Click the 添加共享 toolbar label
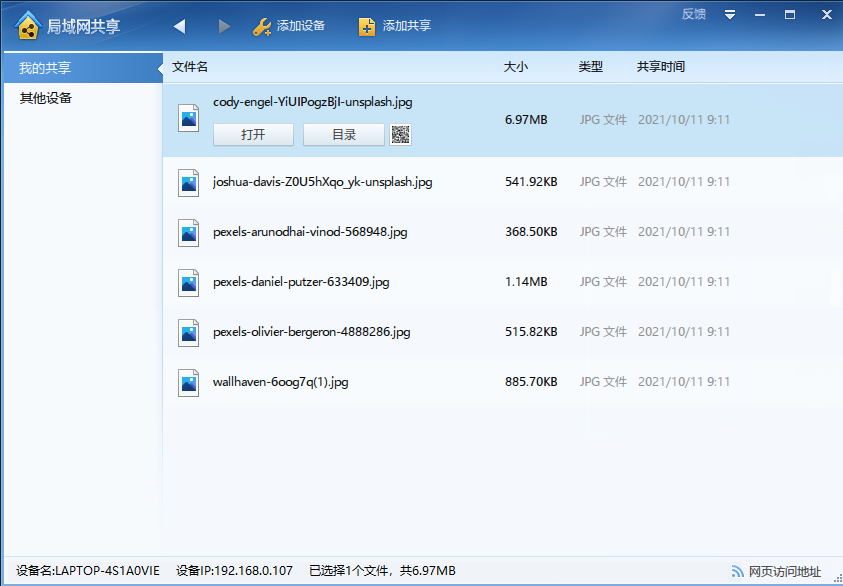Viewport: 843px width, 586px height. (x=406, y=26)
